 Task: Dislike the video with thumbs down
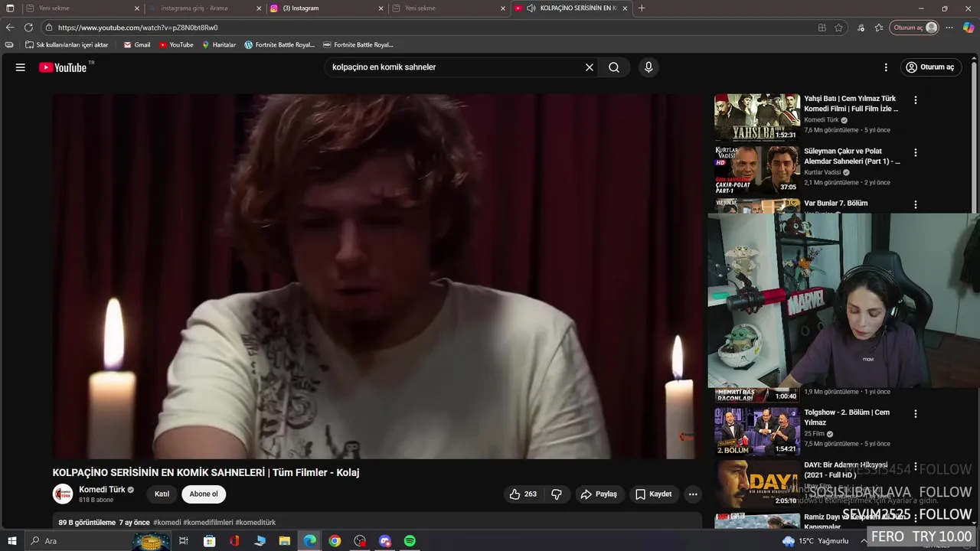557,494
